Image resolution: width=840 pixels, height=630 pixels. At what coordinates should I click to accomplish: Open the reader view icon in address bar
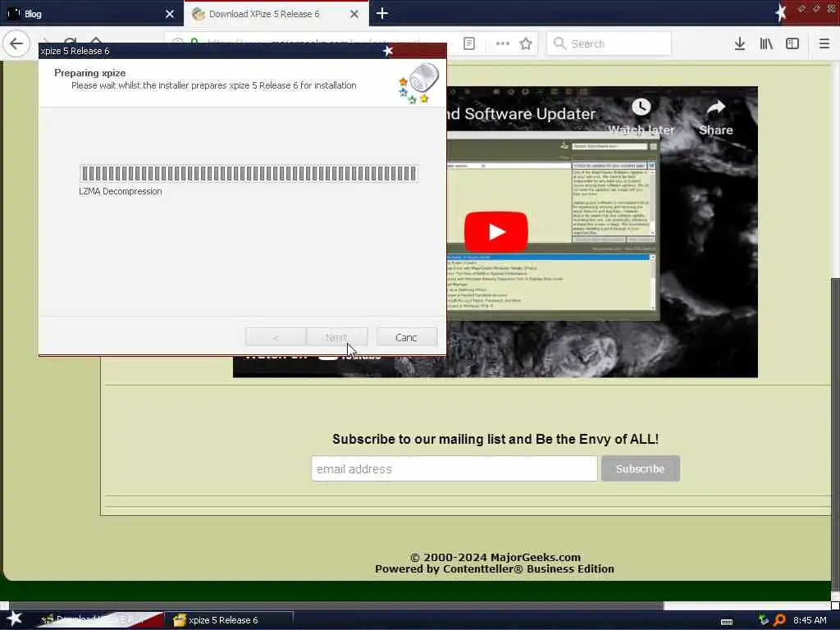[468, 43]
